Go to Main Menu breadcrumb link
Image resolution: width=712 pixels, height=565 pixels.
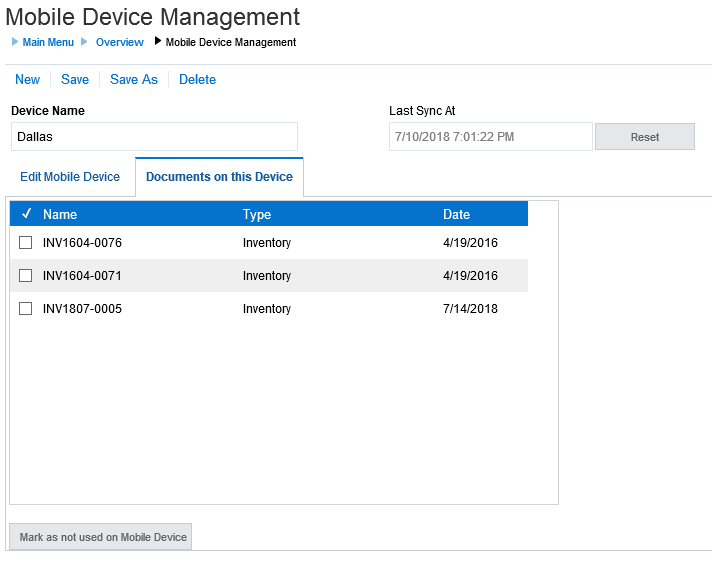48,42
